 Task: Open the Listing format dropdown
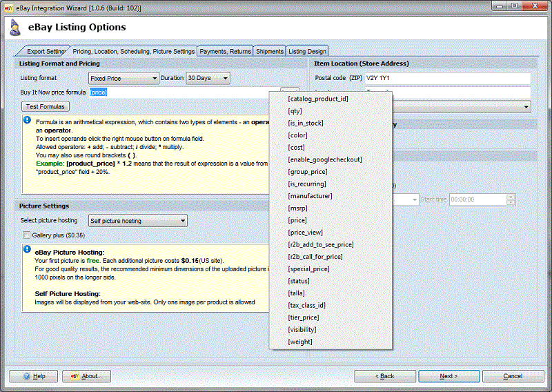point(124,78)
